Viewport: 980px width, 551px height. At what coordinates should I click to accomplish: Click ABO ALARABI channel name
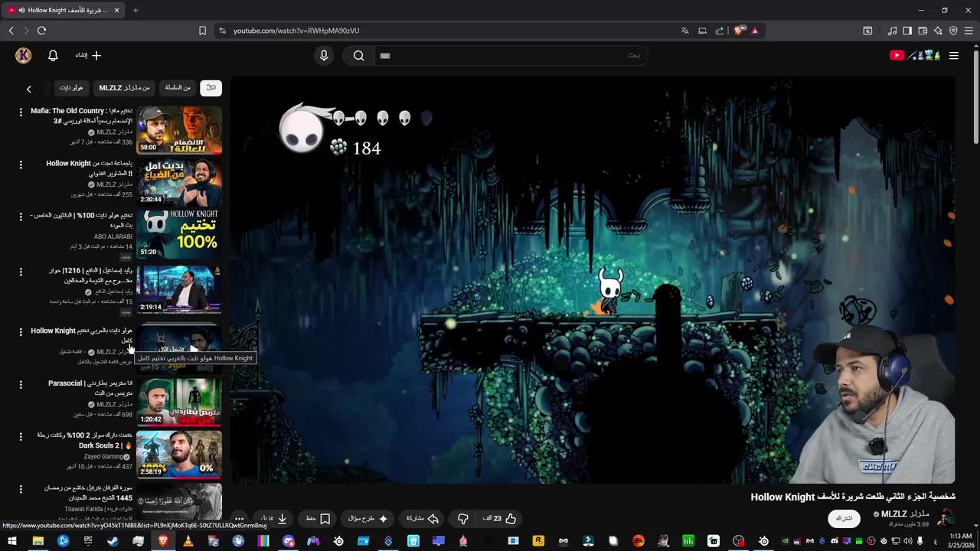pos(113,237)
